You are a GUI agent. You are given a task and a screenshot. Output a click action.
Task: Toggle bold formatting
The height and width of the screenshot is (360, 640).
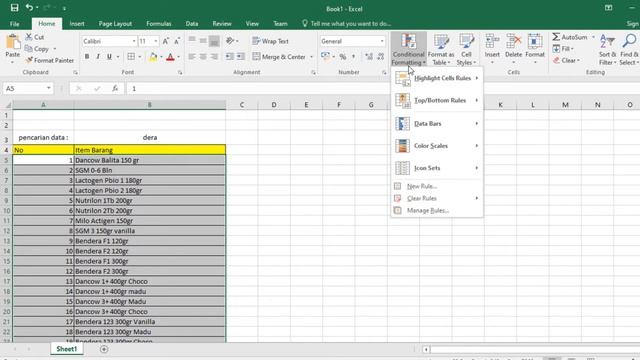87,57
